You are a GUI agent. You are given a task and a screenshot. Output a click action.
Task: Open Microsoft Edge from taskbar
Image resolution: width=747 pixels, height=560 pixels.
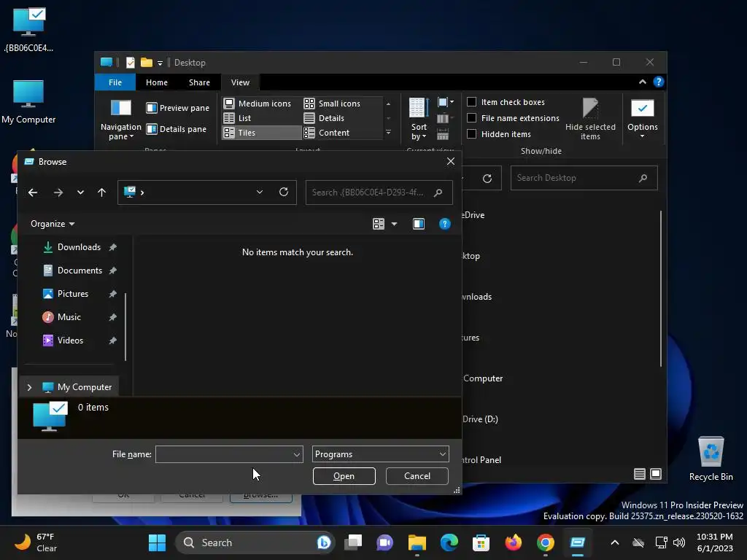pyautogui.click(x=449, y=542)
